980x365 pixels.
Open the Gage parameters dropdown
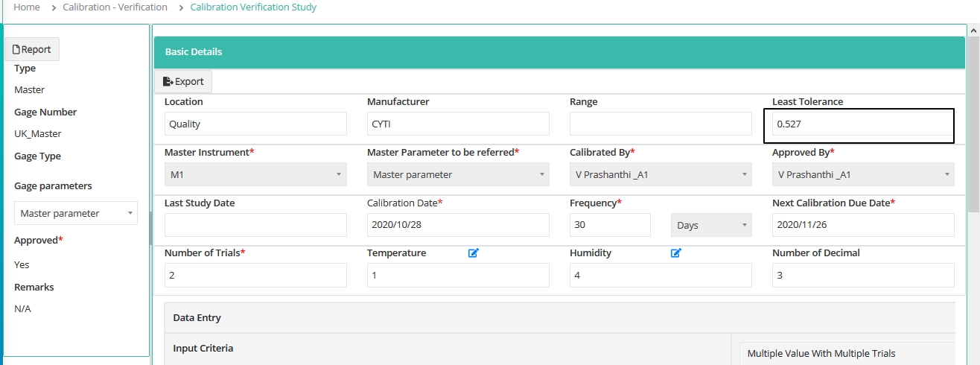(76, 213)
